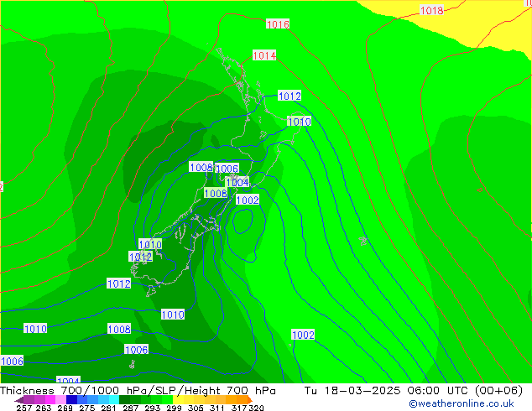Click the 1002 label beside the low centre
The height and width of the screenshot is (411, 532).
pyautogui.click(x=248, y=200)
